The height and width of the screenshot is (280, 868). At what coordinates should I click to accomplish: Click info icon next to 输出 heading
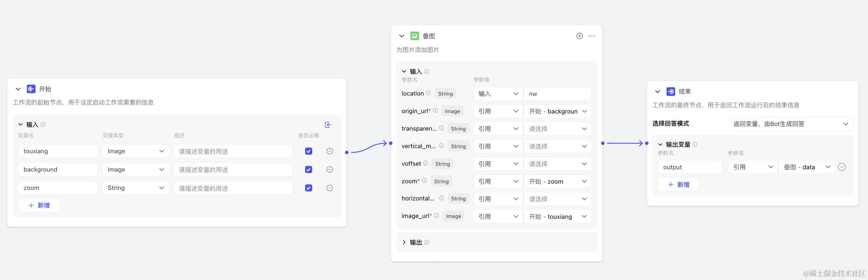[x=427, y=242]
